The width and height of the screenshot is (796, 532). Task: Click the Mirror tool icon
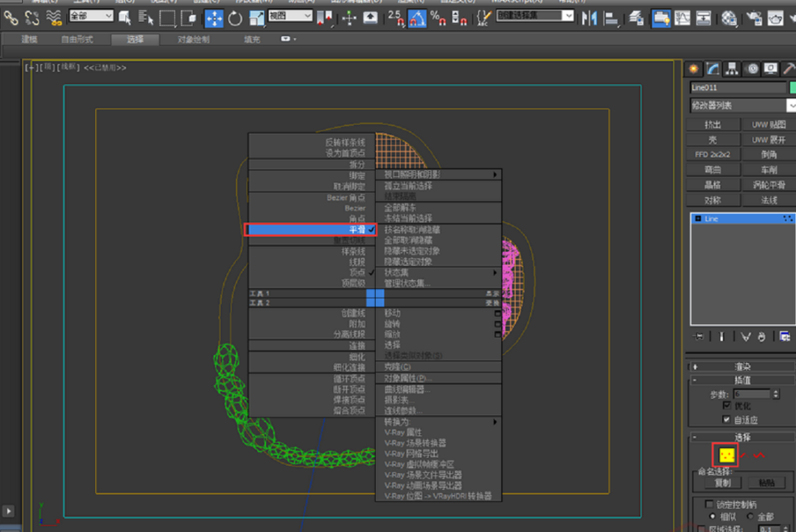tap(589, 18)
